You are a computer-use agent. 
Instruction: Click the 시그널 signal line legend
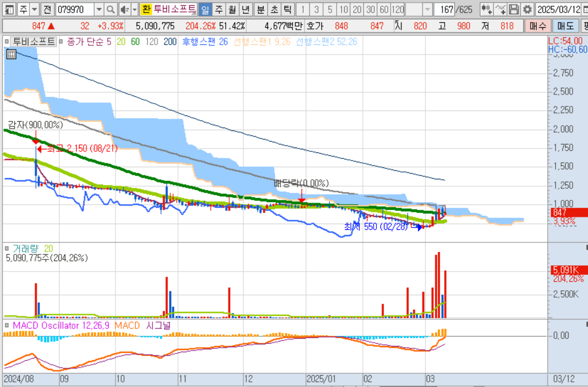coord(158,326)
